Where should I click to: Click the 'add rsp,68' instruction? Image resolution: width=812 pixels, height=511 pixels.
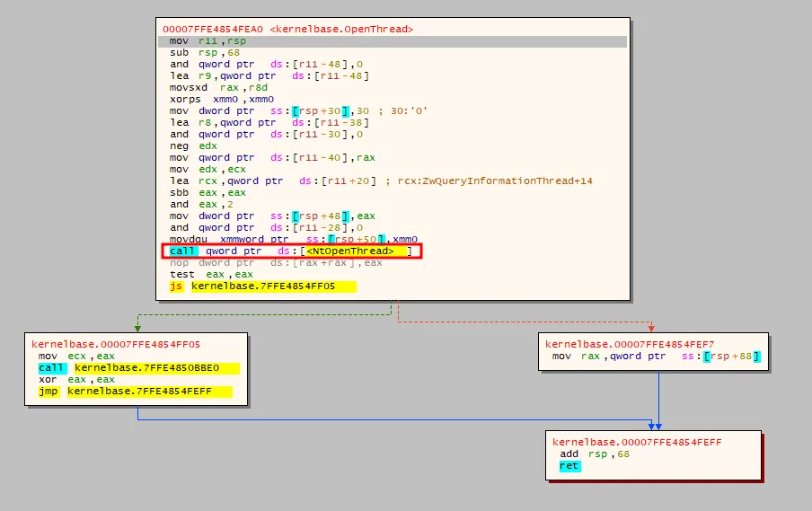(x=595, y=454)
